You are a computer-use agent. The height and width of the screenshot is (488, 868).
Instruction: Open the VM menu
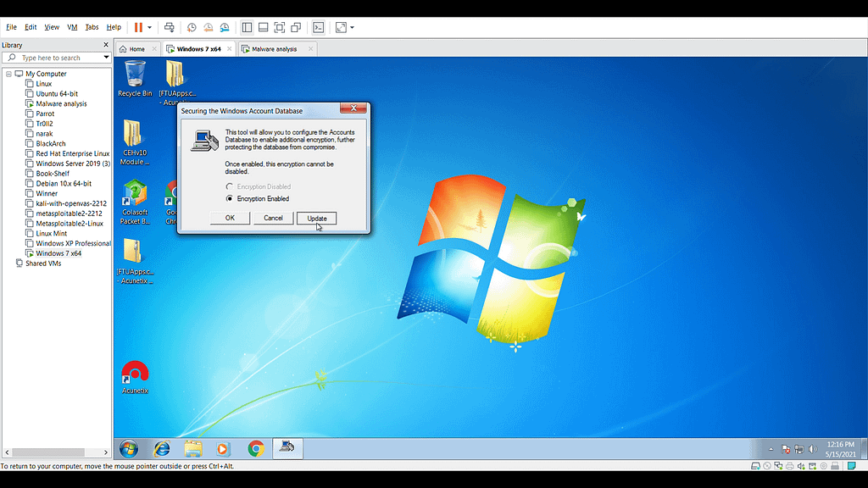[72, 27]
